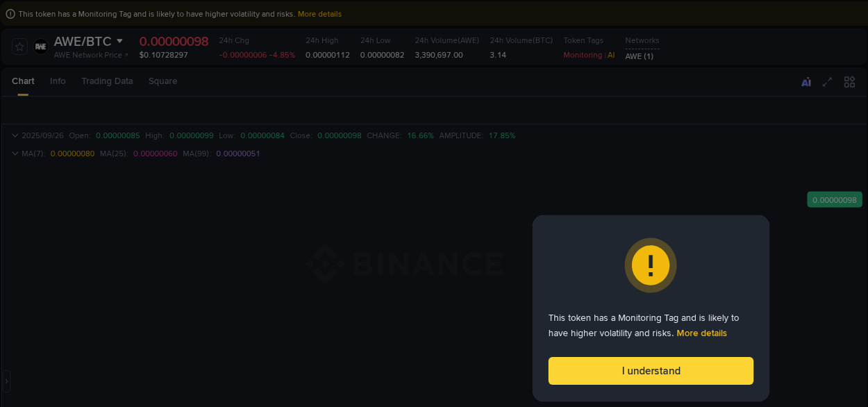This screenshot has height=407, width=868.
Task: Expand the collapsed left sidebar panel
Action: point(6,381)
